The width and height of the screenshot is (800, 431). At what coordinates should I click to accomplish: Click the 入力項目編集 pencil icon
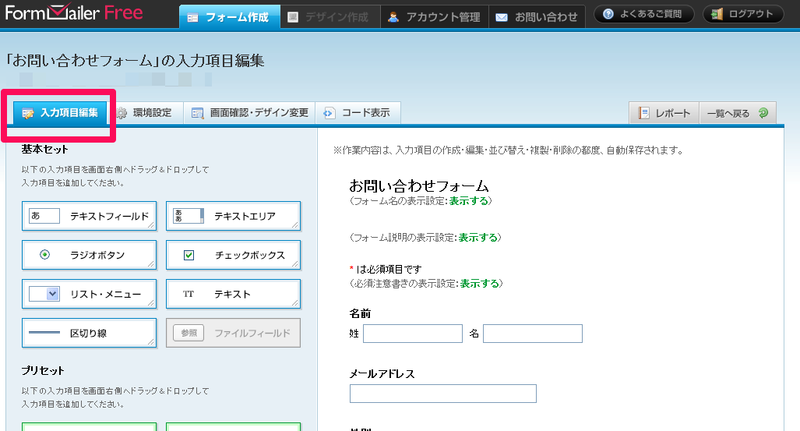tap(28, 113)
